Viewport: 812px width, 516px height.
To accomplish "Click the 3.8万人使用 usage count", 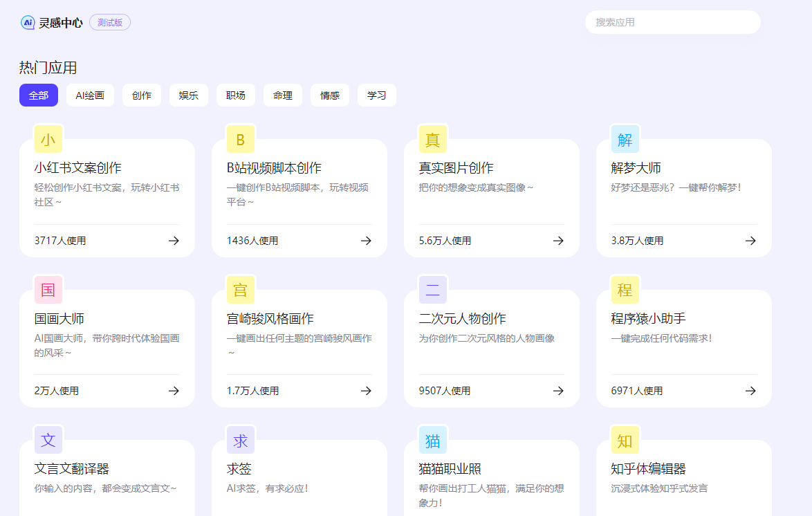I will coord(637,241).
